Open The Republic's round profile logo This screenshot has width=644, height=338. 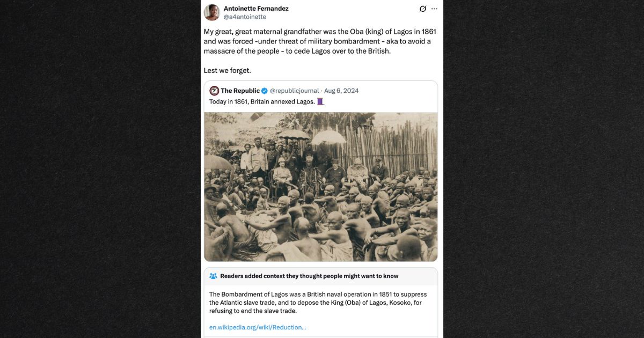point(214,91)
